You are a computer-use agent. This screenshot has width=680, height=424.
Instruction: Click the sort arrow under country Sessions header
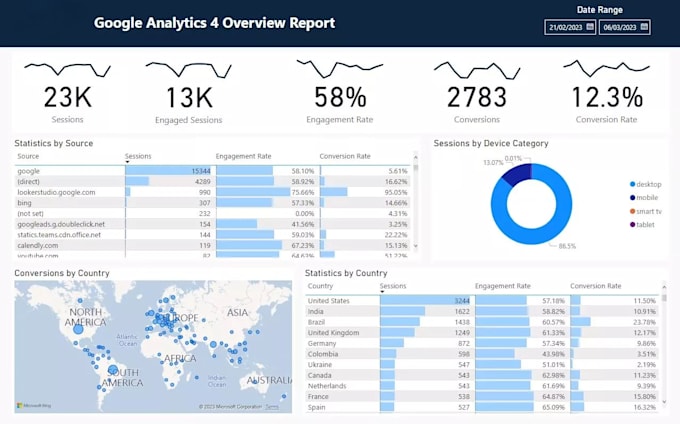coord(382,292)
